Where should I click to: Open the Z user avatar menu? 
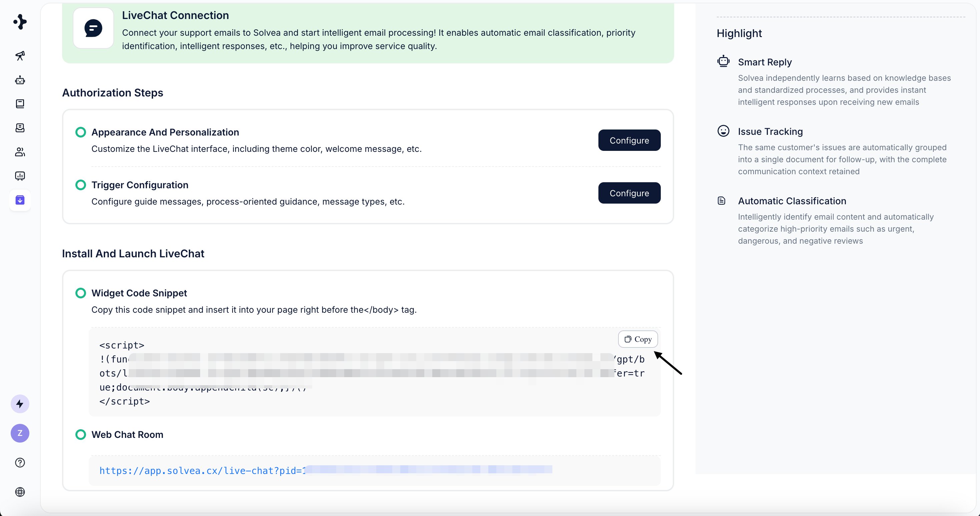(20, 433)
